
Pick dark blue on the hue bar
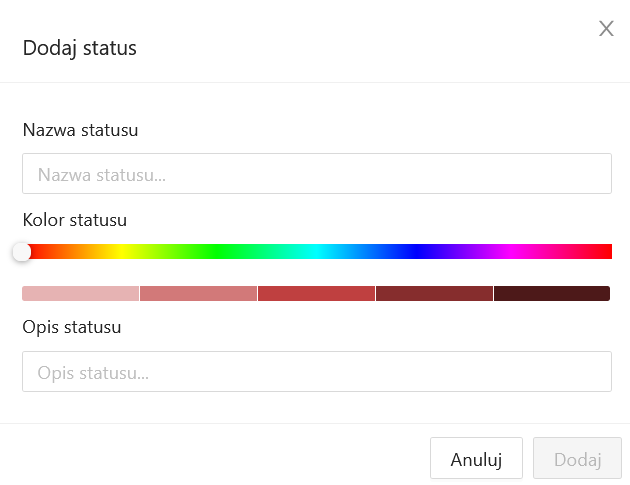(415, 252)
